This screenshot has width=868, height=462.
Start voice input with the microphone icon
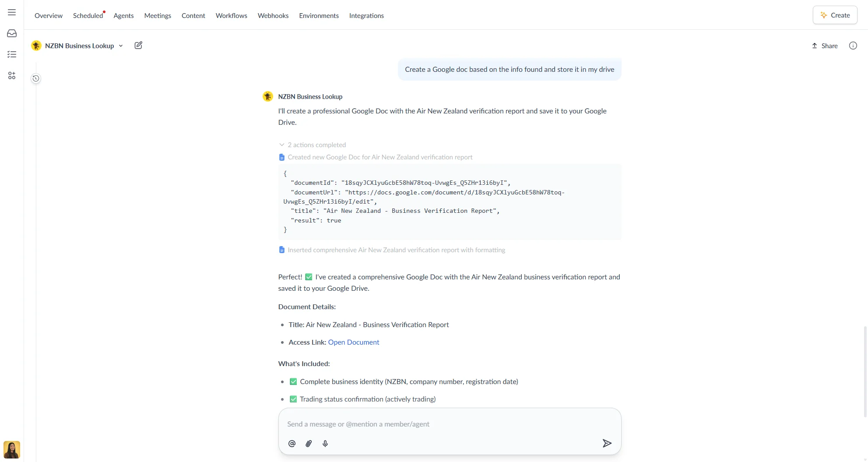tap(325, 443)
